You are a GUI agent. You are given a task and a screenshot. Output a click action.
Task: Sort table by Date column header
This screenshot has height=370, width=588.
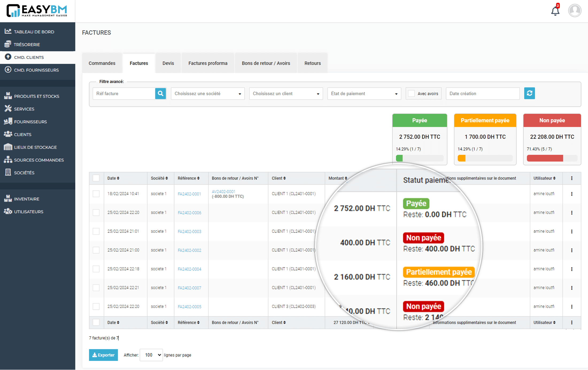point(113,178)
